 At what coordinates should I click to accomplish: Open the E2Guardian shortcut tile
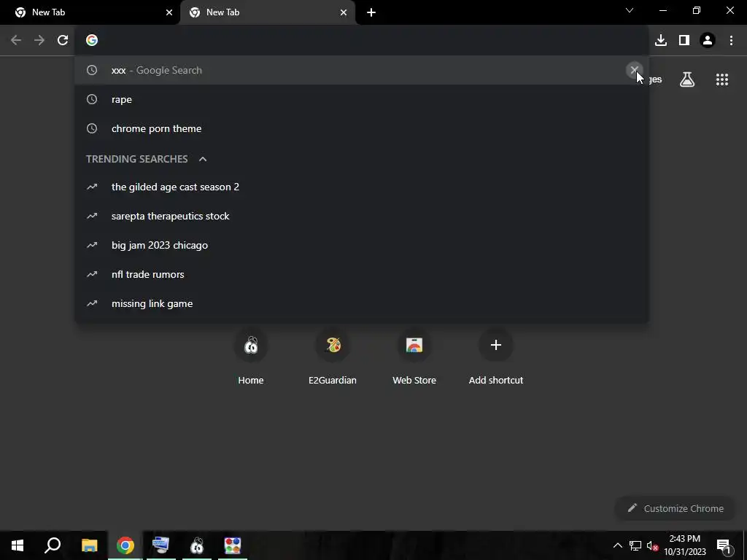(x=333, y=356)
